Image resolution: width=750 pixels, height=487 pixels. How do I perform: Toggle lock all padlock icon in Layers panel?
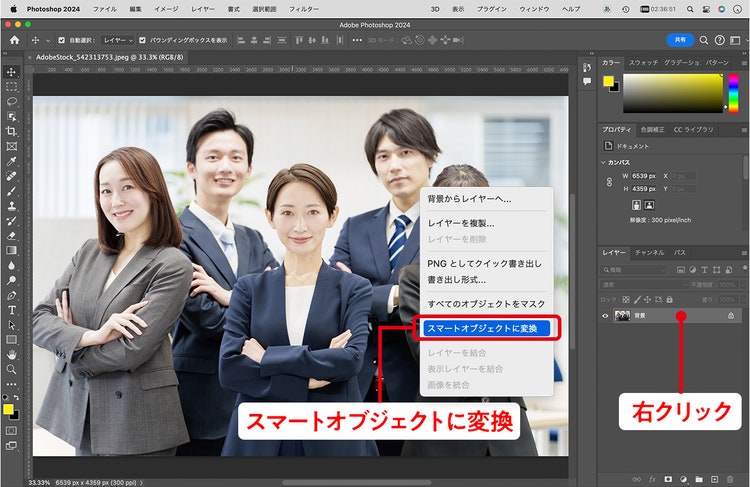click(670, 300)
